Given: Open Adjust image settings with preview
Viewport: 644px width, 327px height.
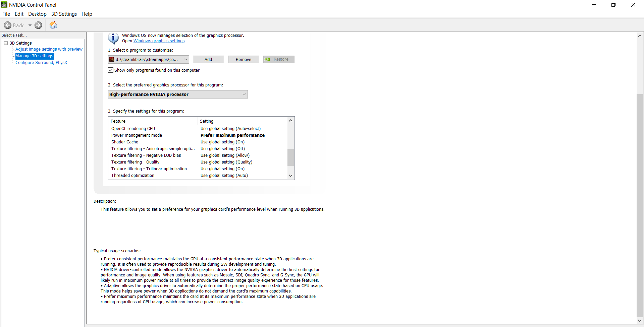Looking at the screenshot, I should pos(49,49).
